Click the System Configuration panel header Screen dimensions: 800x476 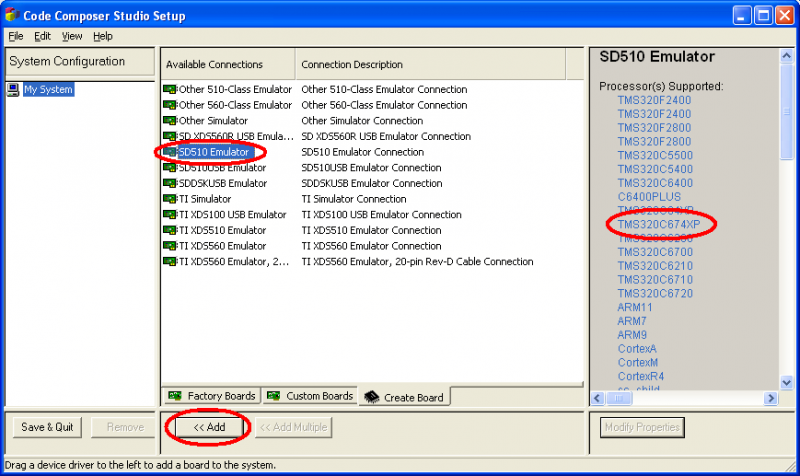point(80,62)
